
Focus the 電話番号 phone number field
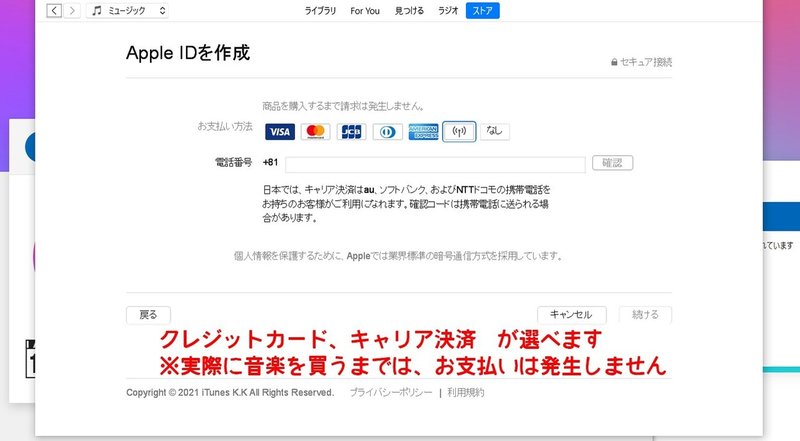[435, 164]
